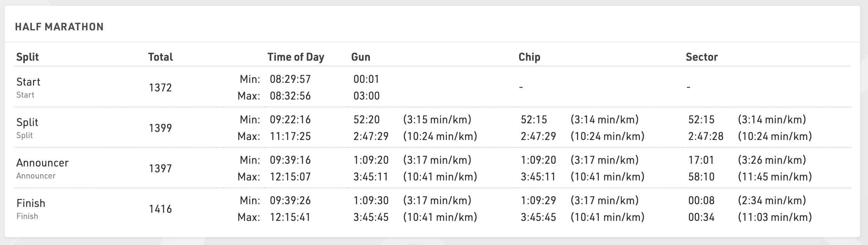Click the Split total of 1399
This screenshot has width=868, height=245.
point(160,128)
